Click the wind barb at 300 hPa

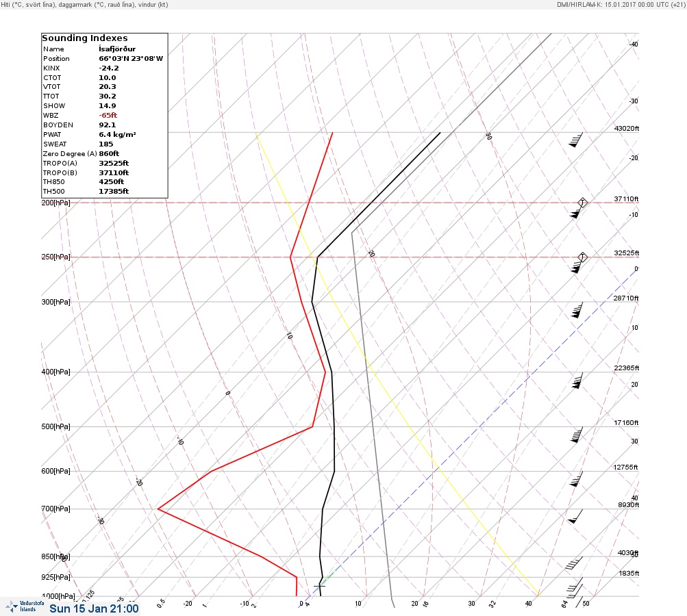coord(577,310)
